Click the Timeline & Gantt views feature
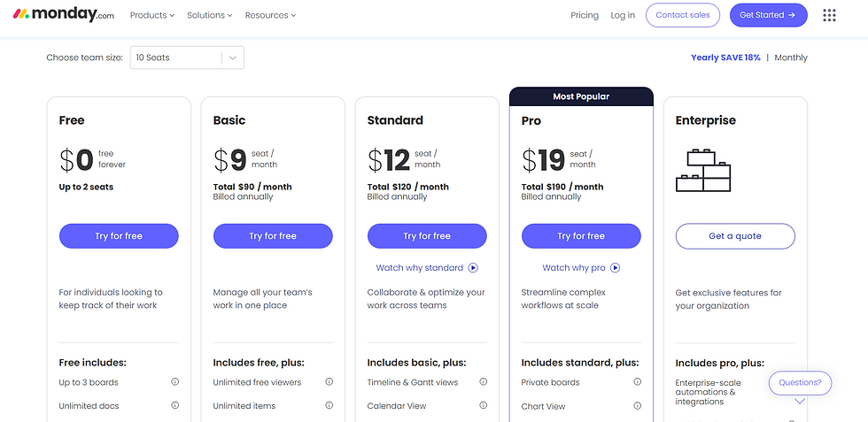868x422 pixels. pyautogui.click(x=413, y=382)
